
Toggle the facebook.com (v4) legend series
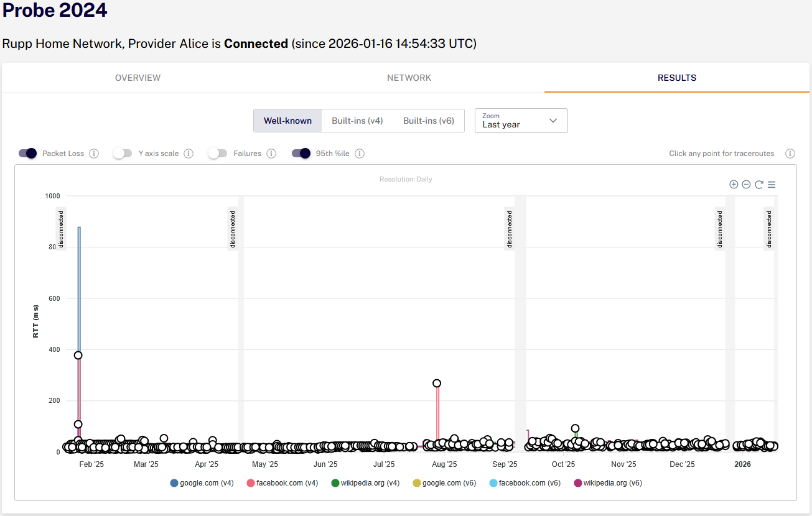[x=282, y=482]
